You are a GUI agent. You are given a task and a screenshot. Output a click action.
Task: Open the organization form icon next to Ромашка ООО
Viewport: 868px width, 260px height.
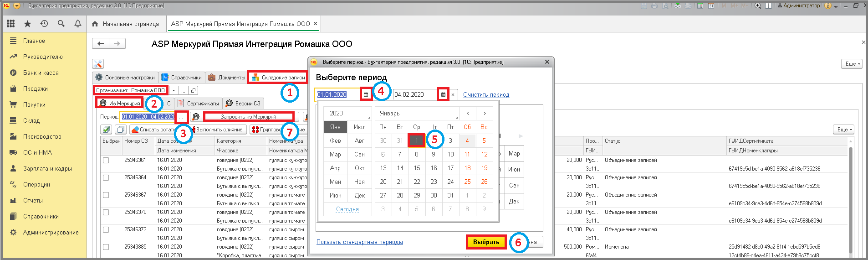193,90
